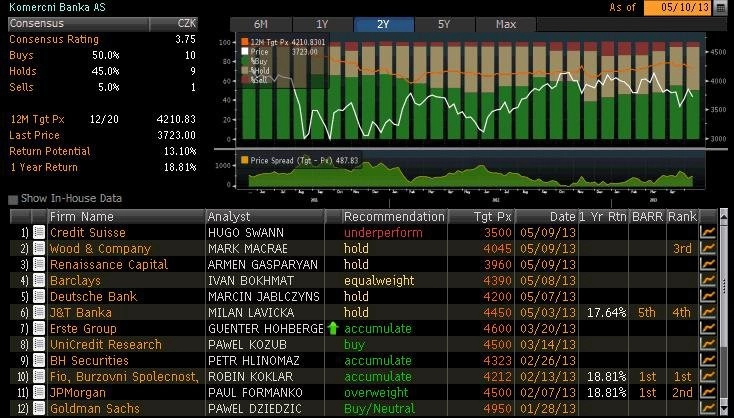
Task: Select J&T Banka 17.64% return cell
Action: pyautogui.click(x=606, y=312)
